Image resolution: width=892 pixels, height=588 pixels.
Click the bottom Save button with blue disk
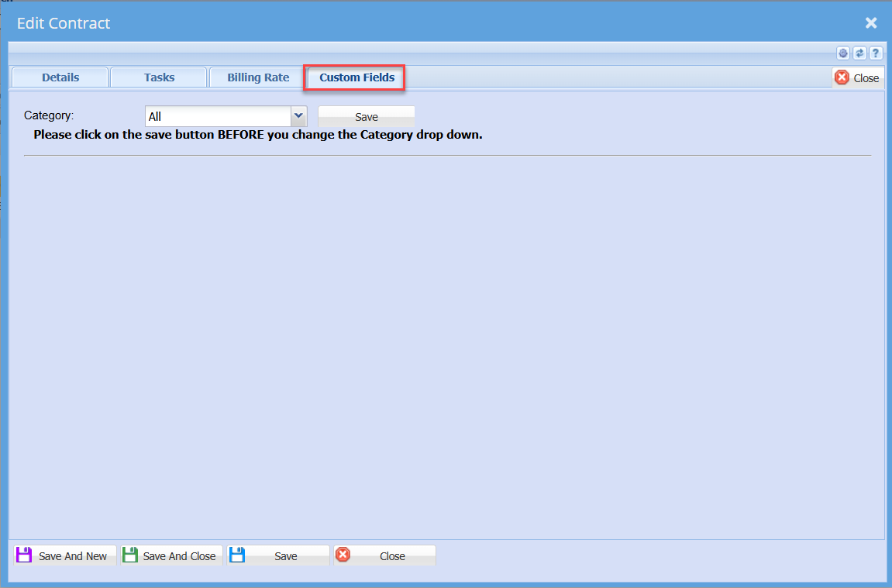pyautogui.click(x=278, y=555)
